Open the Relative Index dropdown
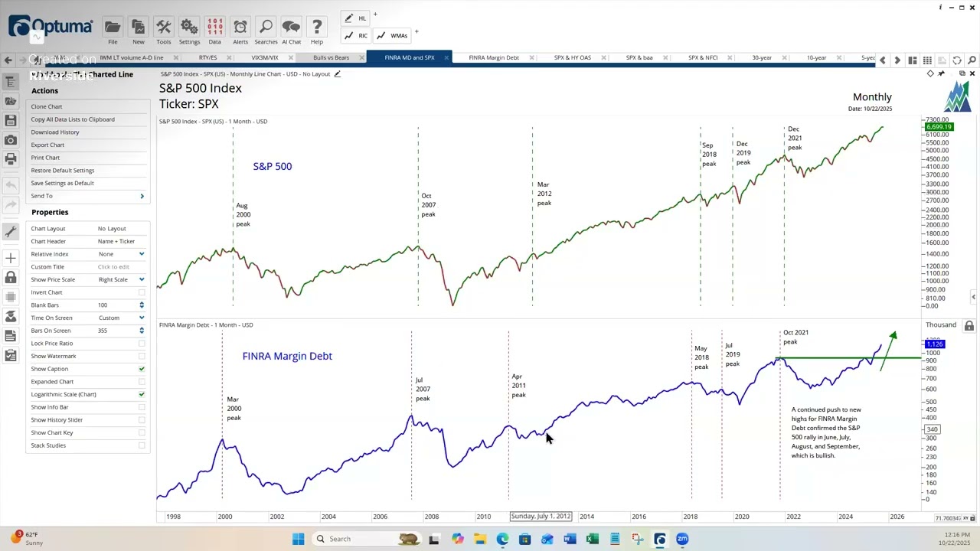Image resolution: width=980 pixels, height=551 pixels. pyautogui.click(x=142, y=254)
